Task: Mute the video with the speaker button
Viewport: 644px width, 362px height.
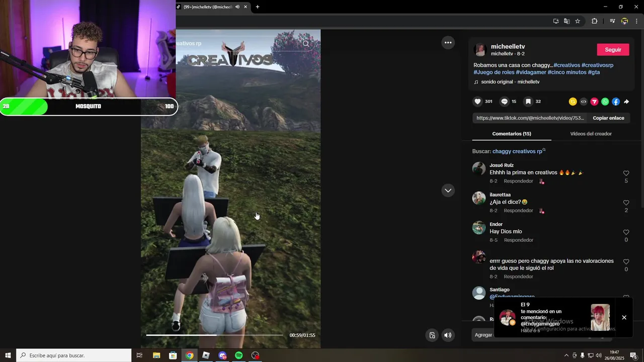Action: [448, 335]
